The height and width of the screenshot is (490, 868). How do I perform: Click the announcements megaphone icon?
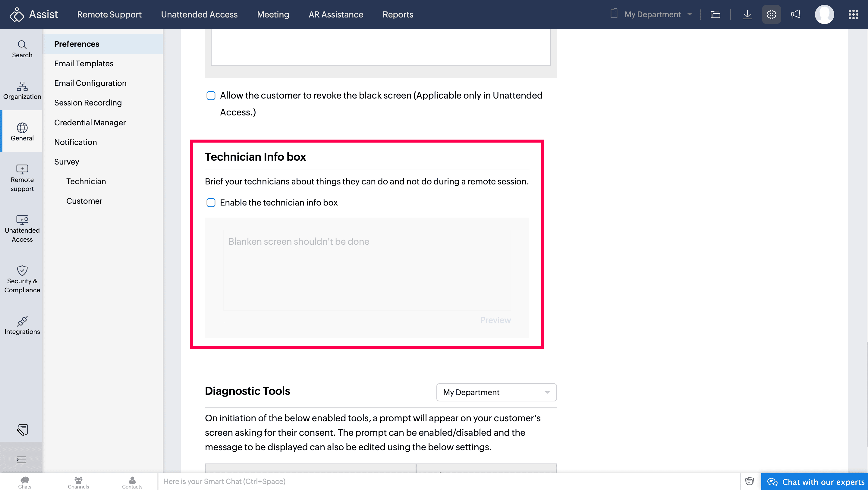pyautogui.click(x=796, y=14)
